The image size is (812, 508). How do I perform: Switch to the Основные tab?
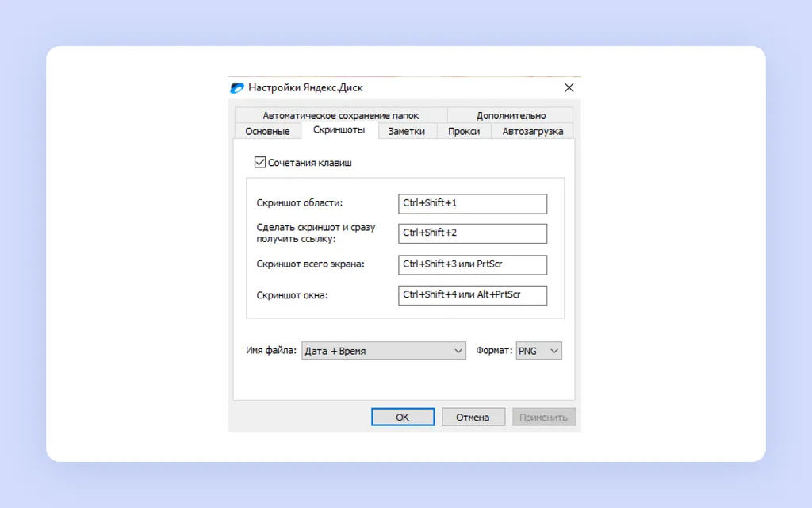pos(267,131)
